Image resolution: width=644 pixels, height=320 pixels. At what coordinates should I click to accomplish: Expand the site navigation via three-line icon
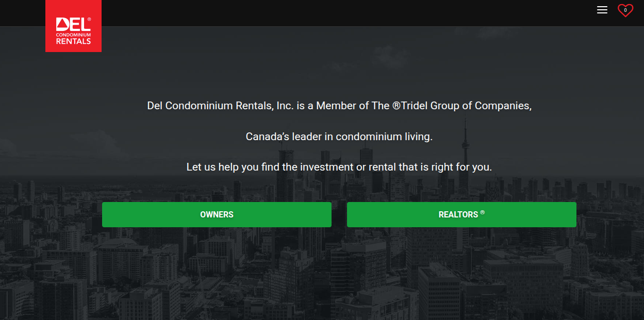pyautogui.click(x=602, y=10)
